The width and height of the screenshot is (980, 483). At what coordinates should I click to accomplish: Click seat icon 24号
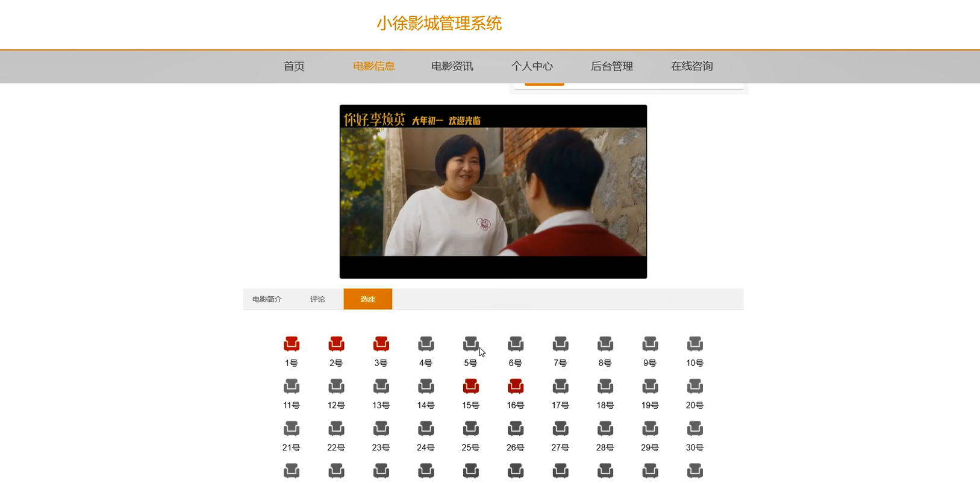pos(426,428)
